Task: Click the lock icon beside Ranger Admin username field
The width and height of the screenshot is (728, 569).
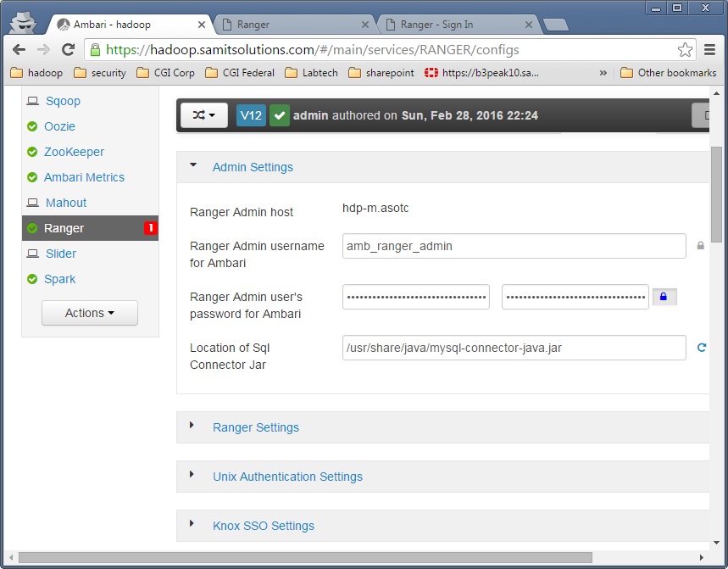Action: coord(699,246)
